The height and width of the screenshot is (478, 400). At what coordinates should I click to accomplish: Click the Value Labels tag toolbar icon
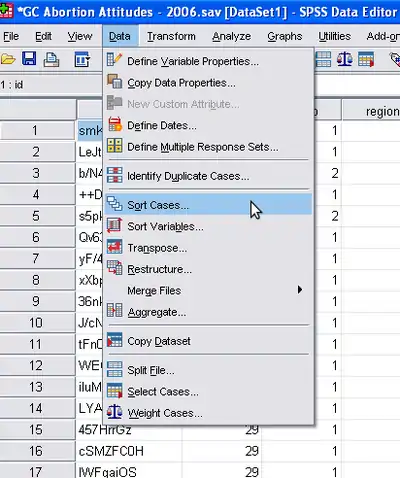[x=395, y=60]
